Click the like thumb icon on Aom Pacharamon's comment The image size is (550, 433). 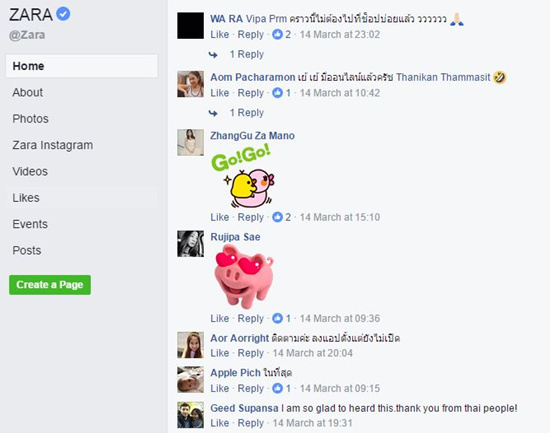pyautogui.click(x=277, y=93)
